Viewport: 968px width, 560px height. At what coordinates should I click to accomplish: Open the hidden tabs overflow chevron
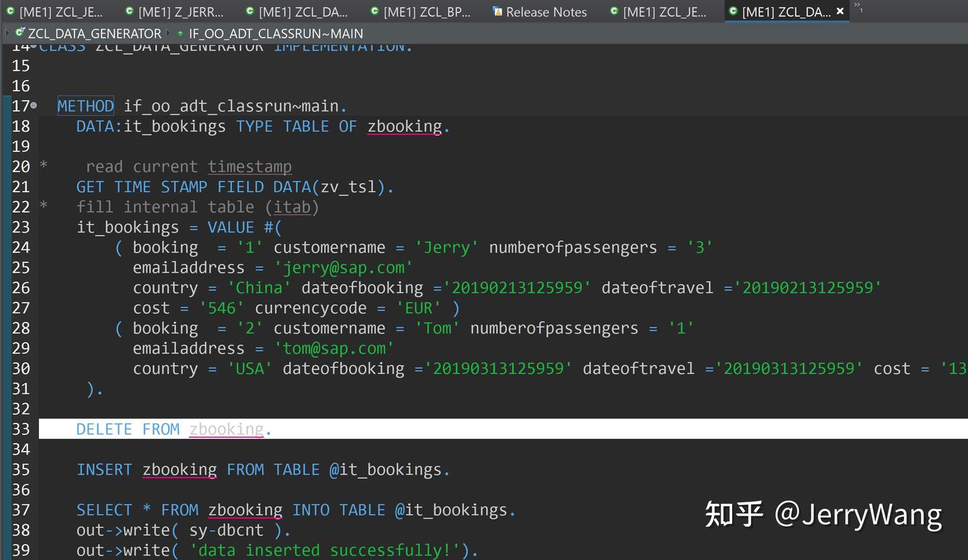pyautogui.click(x=858, y=8)
